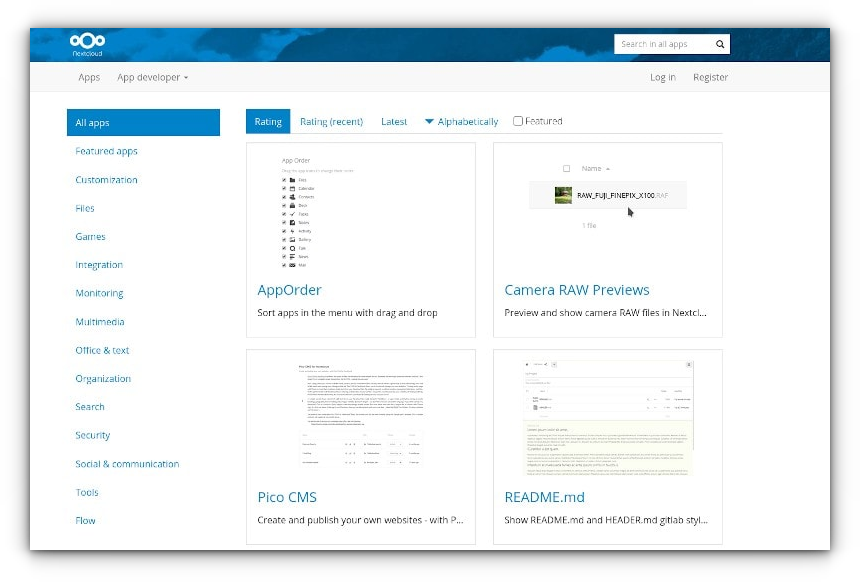Open the Multimedia category
The height and width of the screenshot is (582, 860).
(x=100, y=322)
